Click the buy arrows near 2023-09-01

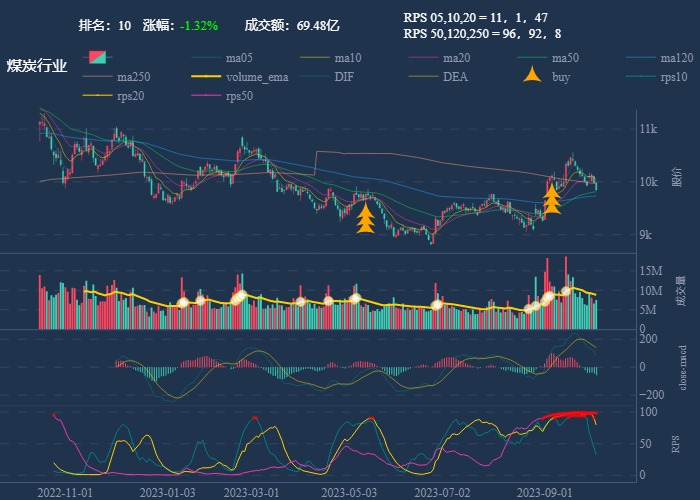pos(551,198)
